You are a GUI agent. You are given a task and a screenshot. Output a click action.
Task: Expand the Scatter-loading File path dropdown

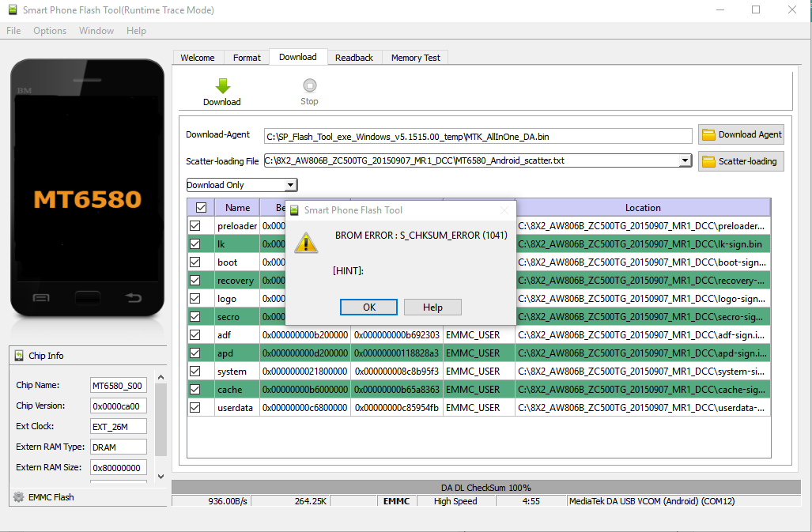click(x=685, y=161)
